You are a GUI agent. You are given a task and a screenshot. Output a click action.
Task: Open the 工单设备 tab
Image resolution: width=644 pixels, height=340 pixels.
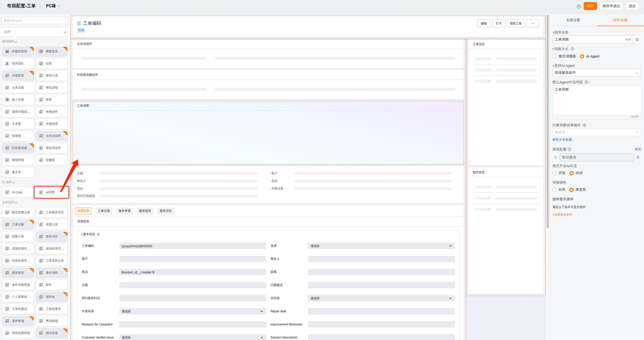104,211
